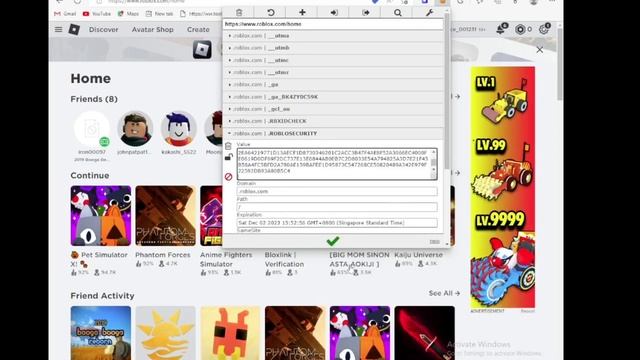The image size is (640, 360).
Task: Open the Robux balance icon
Action: pyautogui.click(x=520, y=29)
